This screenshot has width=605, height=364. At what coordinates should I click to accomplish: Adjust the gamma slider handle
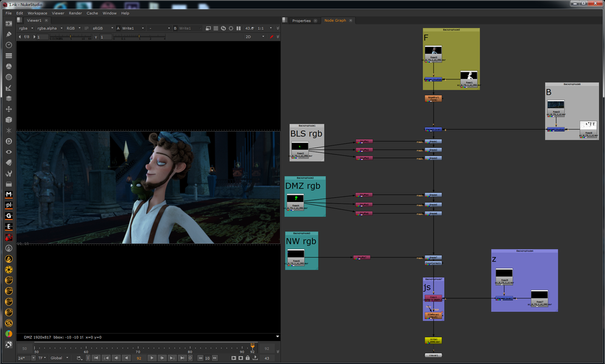pyautogui.click(x=139, y=37)
